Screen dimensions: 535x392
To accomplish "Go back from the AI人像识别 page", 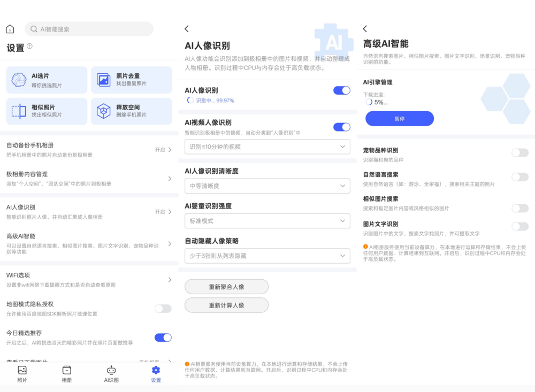I will click(187, 29).
